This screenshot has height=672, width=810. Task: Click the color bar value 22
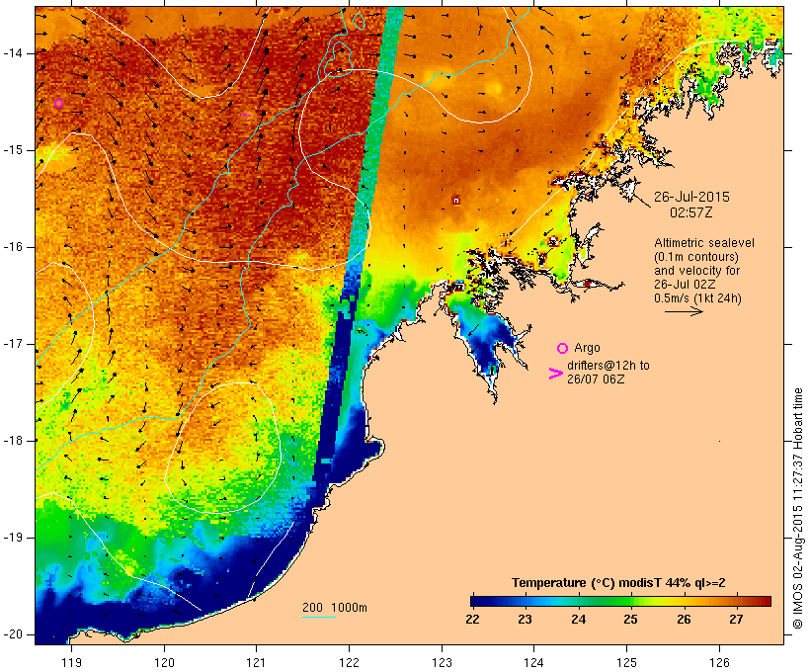coord(472,620)
